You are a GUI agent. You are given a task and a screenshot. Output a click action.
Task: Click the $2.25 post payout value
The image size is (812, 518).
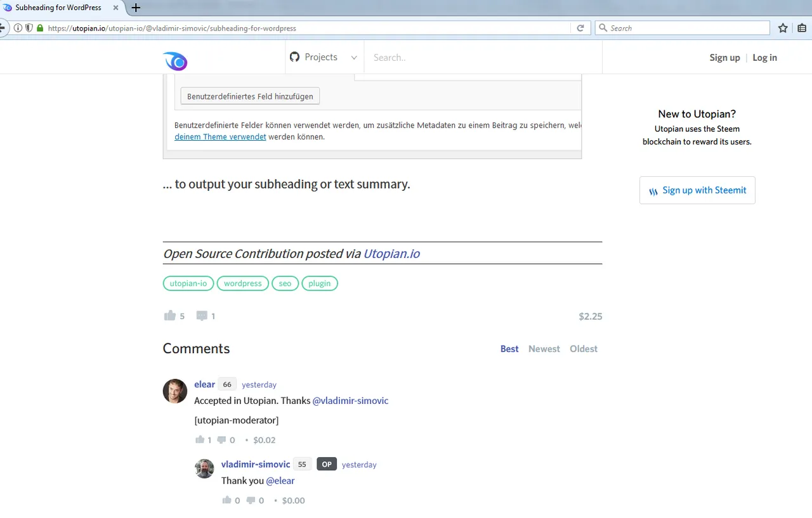pos(590,316)
